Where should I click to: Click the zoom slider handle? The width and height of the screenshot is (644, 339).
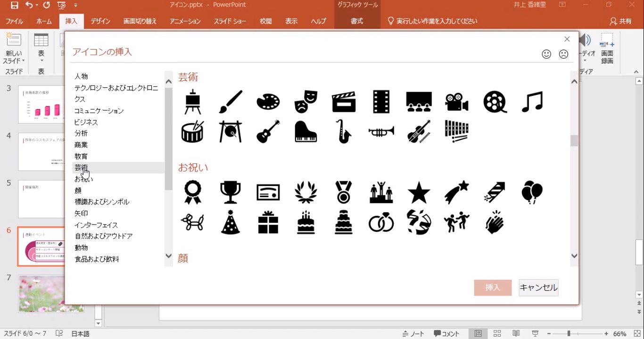pyautogui.click(x=569, y=334)
